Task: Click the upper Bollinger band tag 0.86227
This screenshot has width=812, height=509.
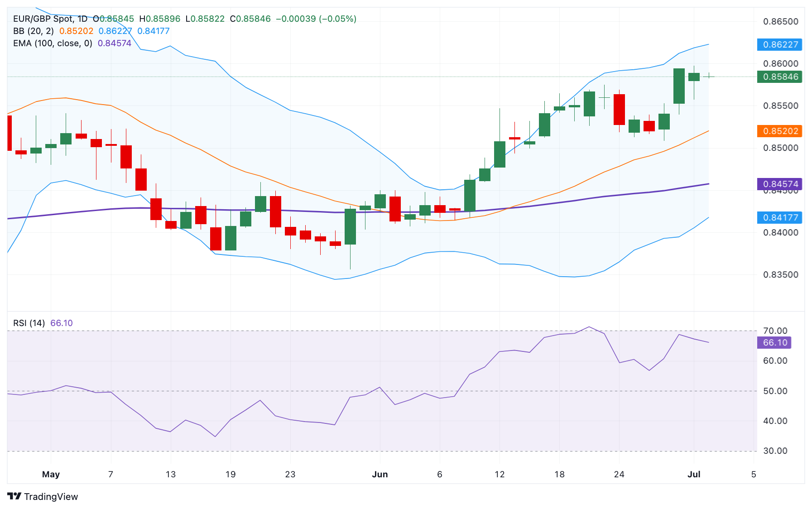Action: [779, 45]
